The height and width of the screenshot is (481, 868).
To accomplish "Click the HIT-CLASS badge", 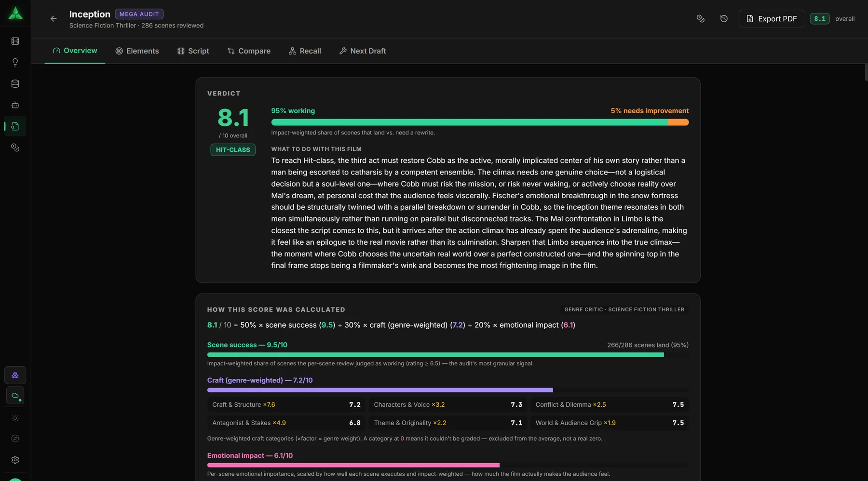I will tap(233, 150).
